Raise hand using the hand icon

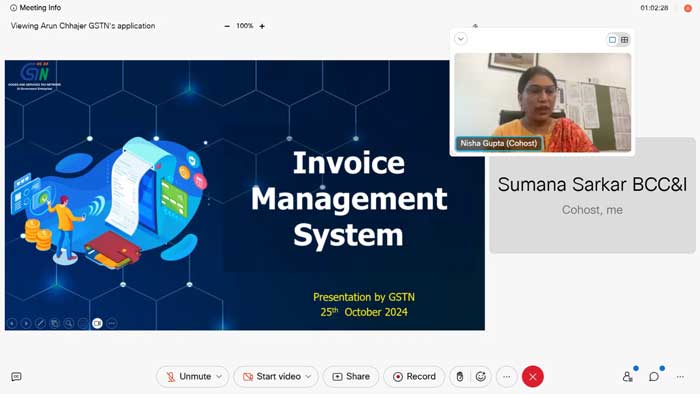pyautogui.click(x=460, y=377)
